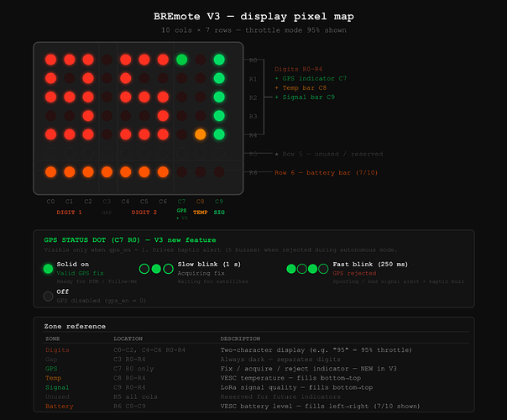507x420 pixels.
Task: Click the last hollow circle of Fast blink
Action: point(323,269)
